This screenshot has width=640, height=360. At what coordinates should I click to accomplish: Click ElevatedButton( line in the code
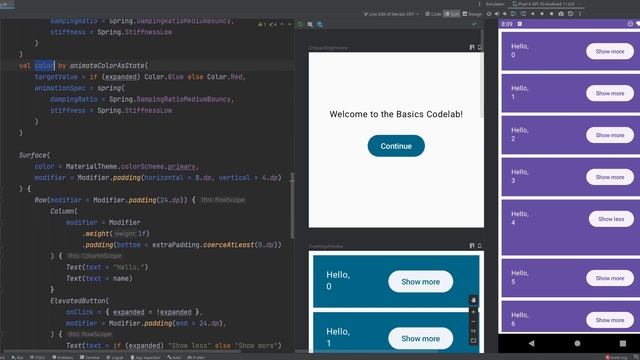(80, 301)
